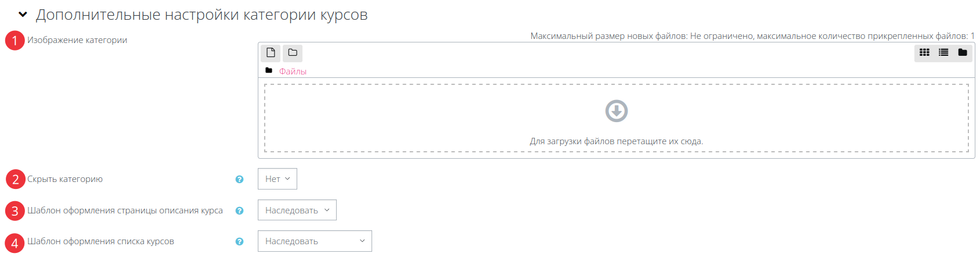980x257 pixels.
Task: Click the Изображение категории label
Action: pyautogui.click(x=77, y=40)
